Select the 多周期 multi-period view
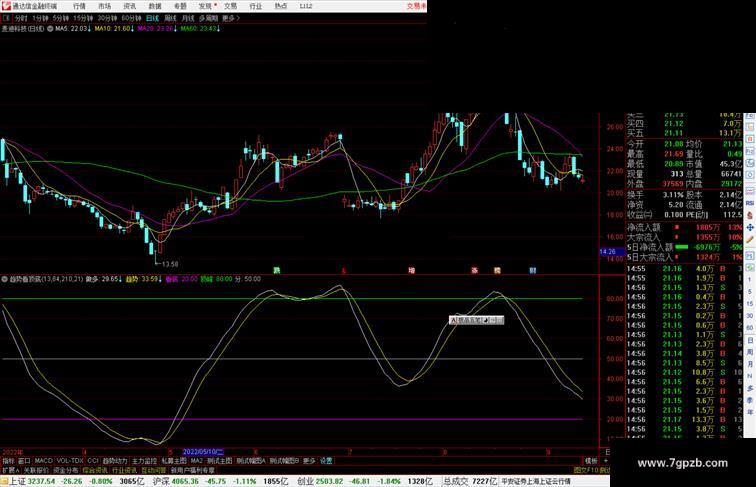Viewport: 756px width, 487px height. tap(208, 18)
